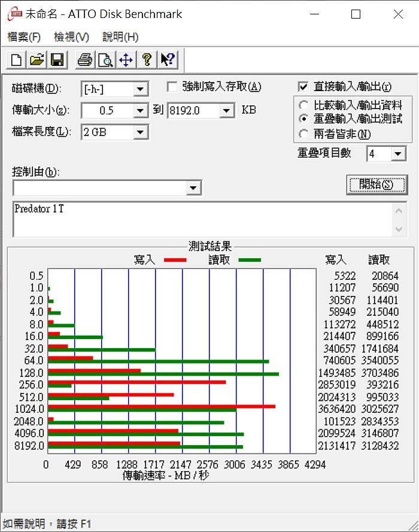Image resolution: width=419 pixels, height=532 pixels.
Task: Minimize the ATTO Disk Benchmark window
Action: click(x=315, y=14)
